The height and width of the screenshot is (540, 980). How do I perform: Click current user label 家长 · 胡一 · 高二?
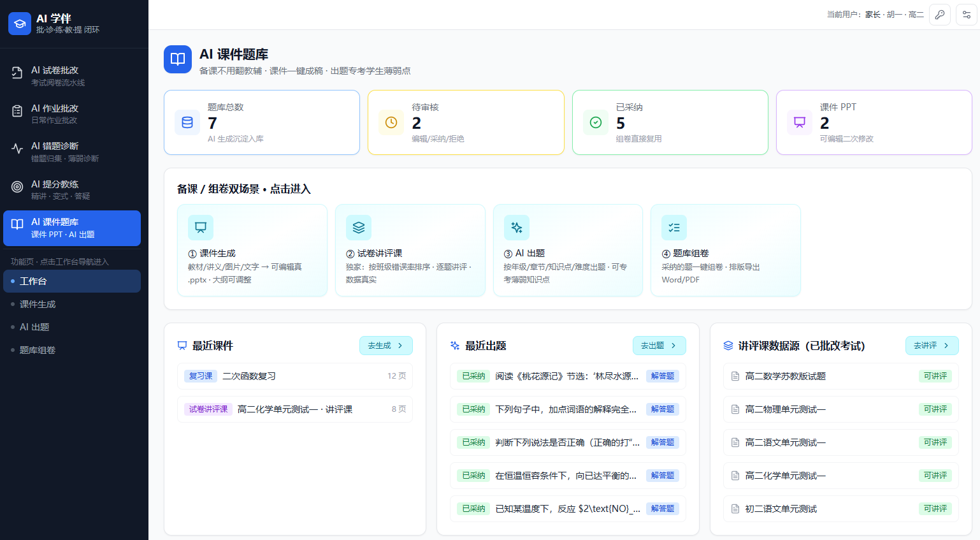tap(894, 15)
